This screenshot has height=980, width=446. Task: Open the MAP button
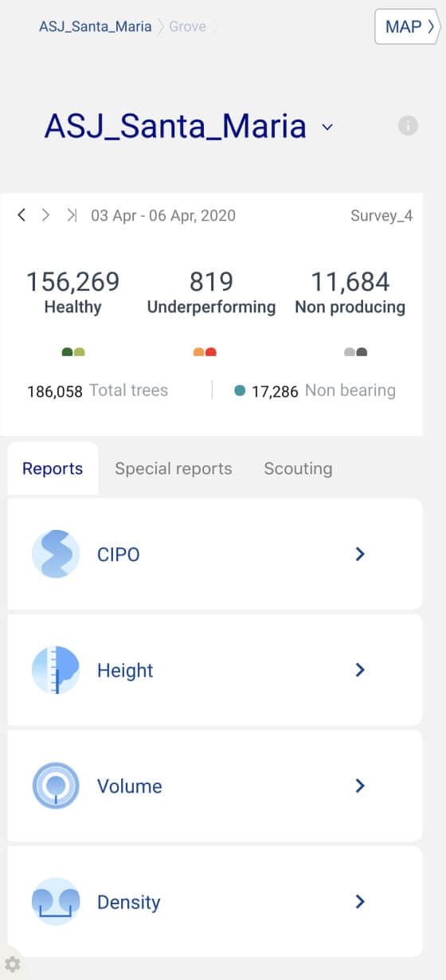(x=407, y=26)
